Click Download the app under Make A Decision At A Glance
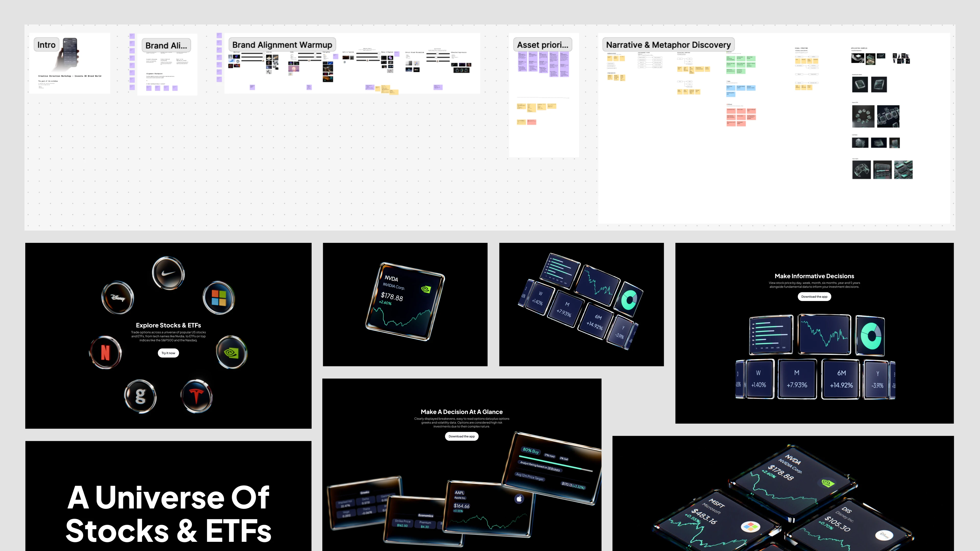The width and height of the screenshot is (980, 551). 461,436
